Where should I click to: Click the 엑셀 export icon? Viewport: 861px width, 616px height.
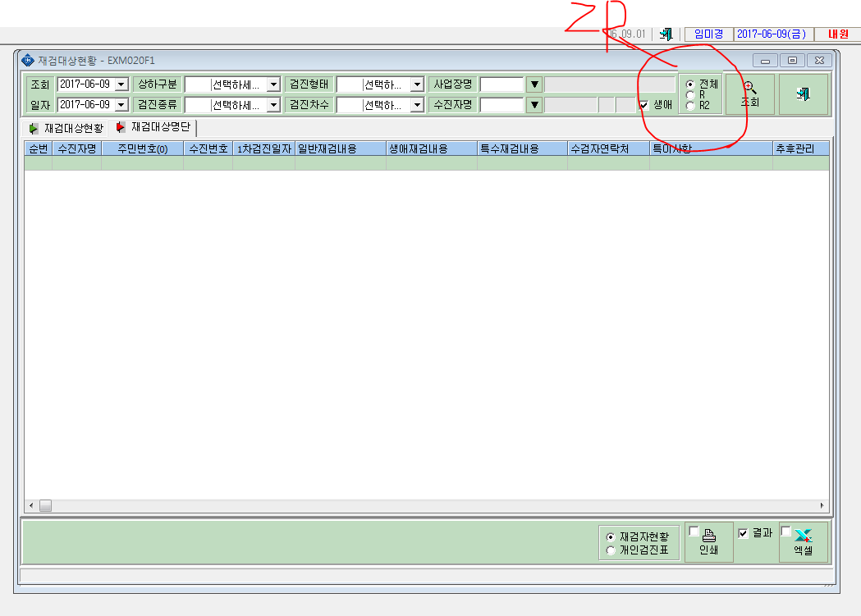[803, 536]
